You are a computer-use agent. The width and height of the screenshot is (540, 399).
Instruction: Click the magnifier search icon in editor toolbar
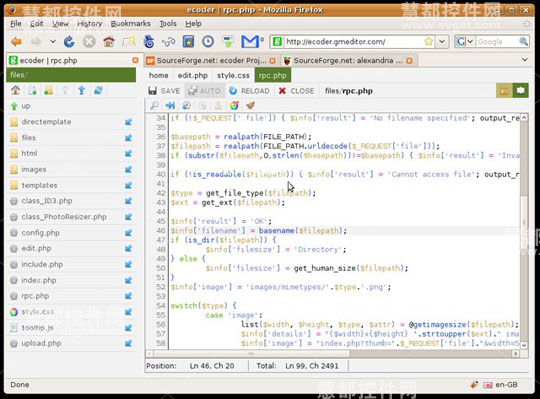(x=155, y=105)
